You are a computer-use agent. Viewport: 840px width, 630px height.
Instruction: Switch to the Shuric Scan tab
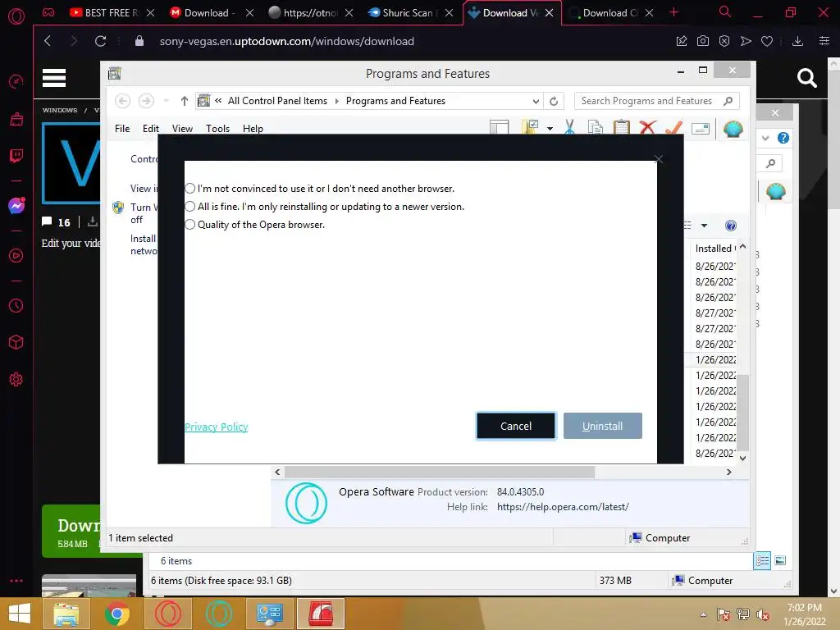pos(410,13)
